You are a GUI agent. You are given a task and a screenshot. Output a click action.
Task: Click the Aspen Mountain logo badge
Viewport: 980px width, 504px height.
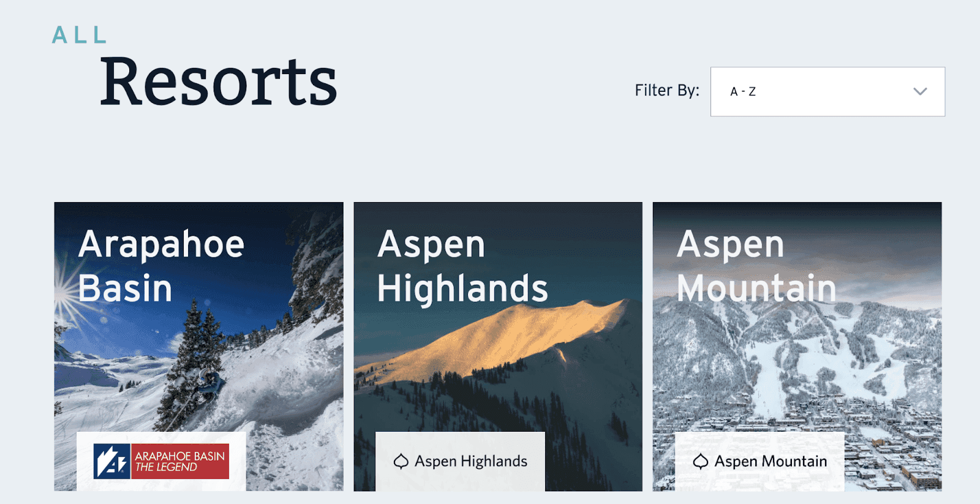click(x=759, y=461)
